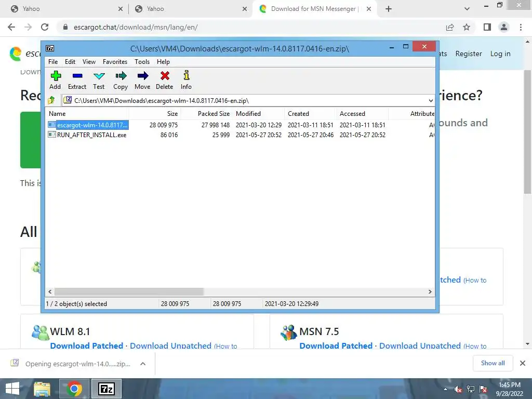This screenshot has height=399, width=532.
Task: Open the Help menu
Action: point(163,62)
